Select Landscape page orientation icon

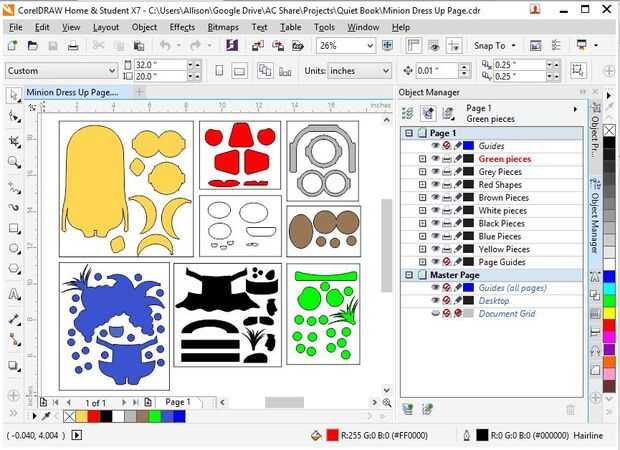click(x=239, y=71)
